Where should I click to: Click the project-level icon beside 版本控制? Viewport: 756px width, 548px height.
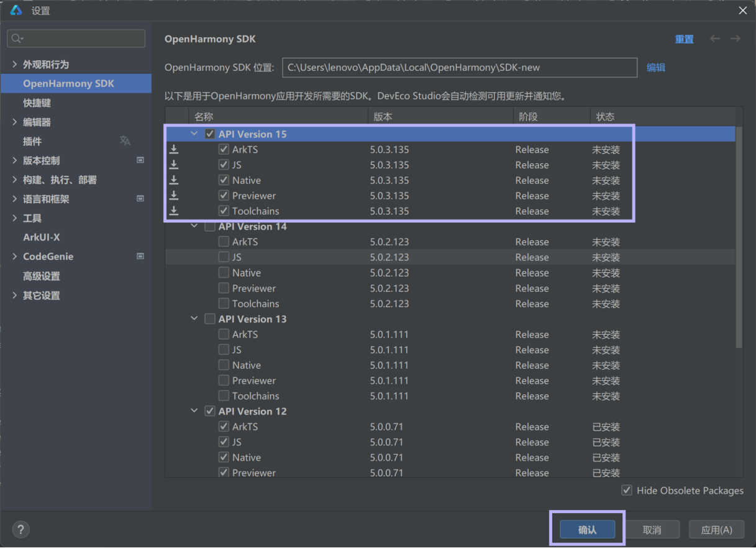pyautogui.click(x=140, y=160)
